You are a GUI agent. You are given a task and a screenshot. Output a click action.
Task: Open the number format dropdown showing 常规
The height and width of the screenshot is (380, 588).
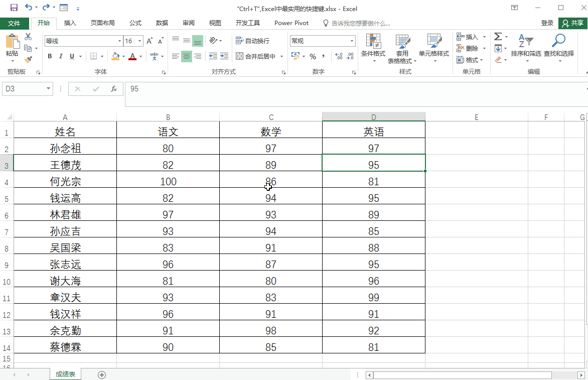352,41
